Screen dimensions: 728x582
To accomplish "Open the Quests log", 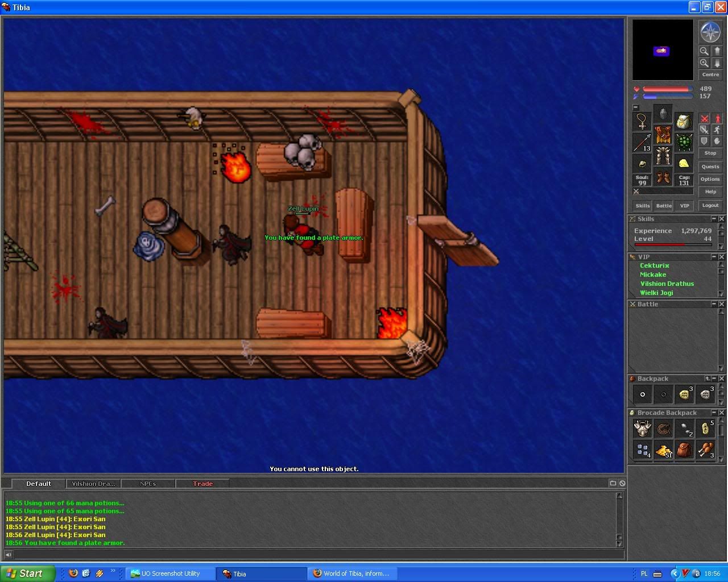I will click(x=710, y=167).
